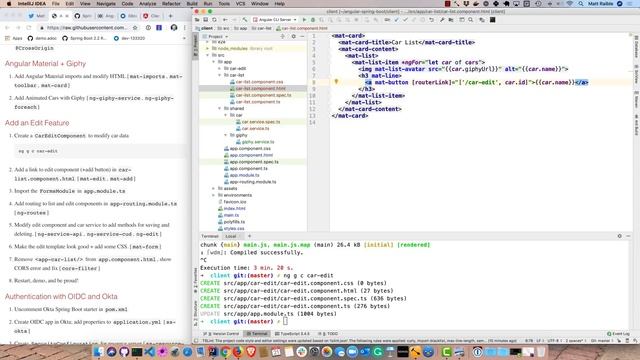
Task: Open the Navigate menu
Action: [x=106, y=4]
